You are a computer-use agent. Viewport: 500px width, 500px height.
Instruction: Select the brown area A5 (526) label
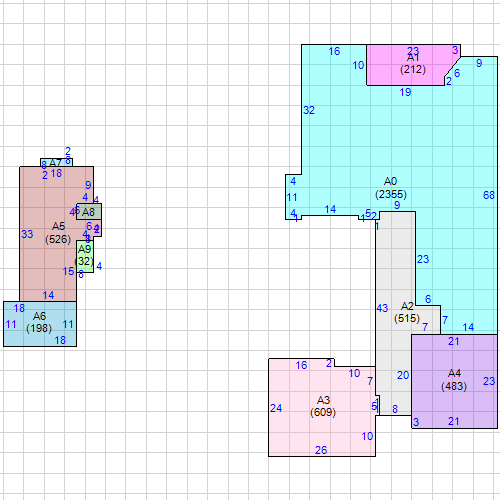pyautogui.click(x=58, y=233)
